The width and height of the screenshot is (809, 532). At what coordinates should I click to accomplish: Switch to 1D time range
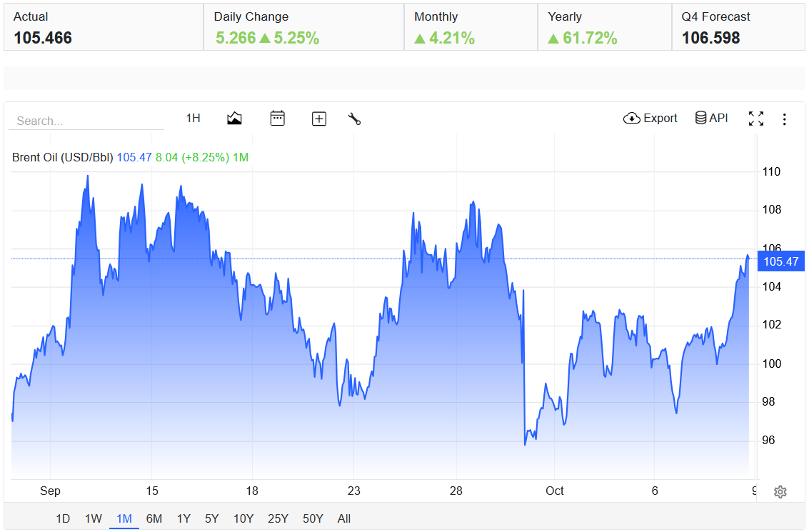pos(63,518)
